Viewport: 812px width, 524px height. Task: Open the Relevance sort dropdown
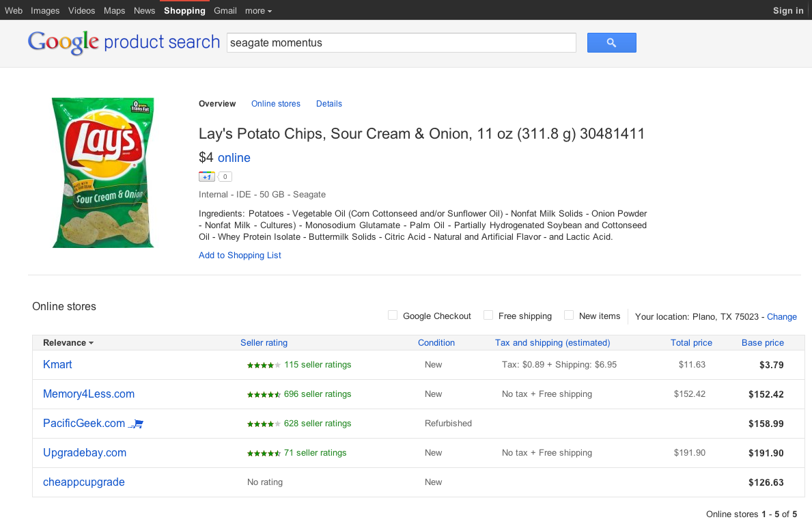pos(68,342)
